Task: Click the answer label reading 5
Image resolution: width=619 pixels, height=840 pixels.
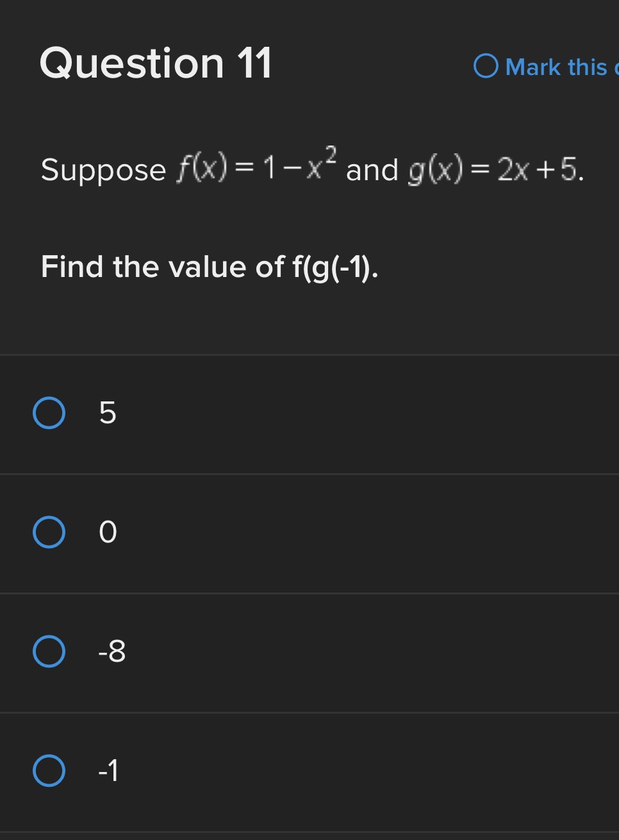Action: point(106,414)
